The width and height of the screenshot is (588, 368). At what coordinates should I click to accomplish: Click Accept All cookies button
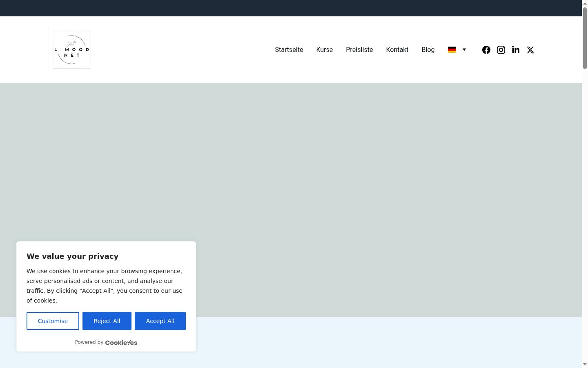160,321
